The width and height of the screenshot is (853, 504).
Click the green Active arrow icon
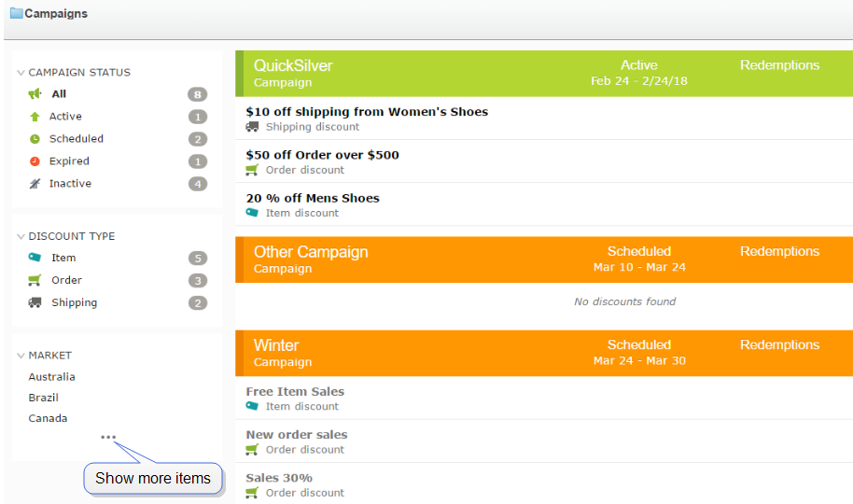pos(35,117)
